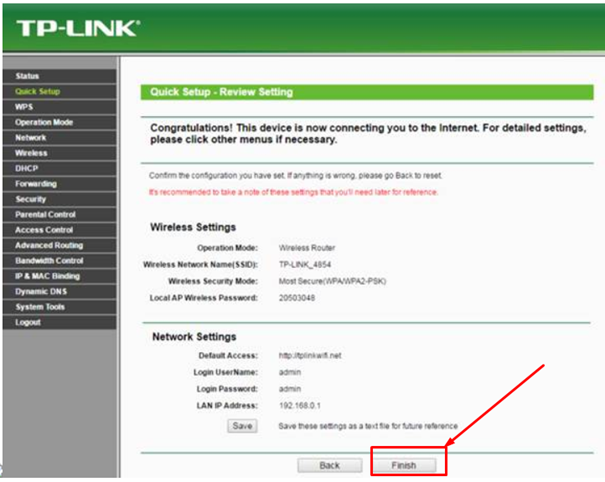The image size is (605, 482).
Task: Open System Tools menu
Action: (59, 307)
